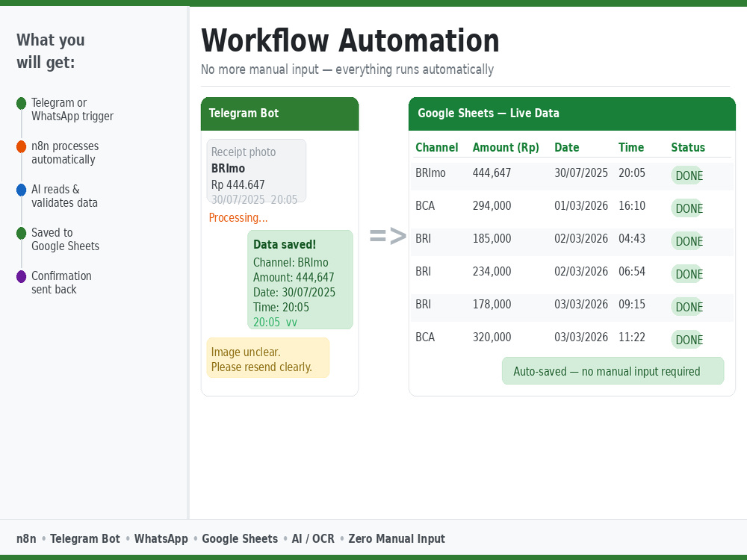
Task: Click the amount 294,000
Action: [492, 206]
